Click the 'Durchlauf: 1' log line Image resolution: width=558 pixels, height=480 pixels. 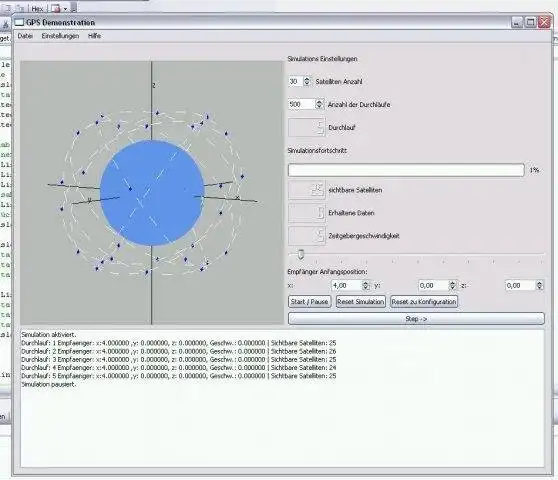click(179, 343)
